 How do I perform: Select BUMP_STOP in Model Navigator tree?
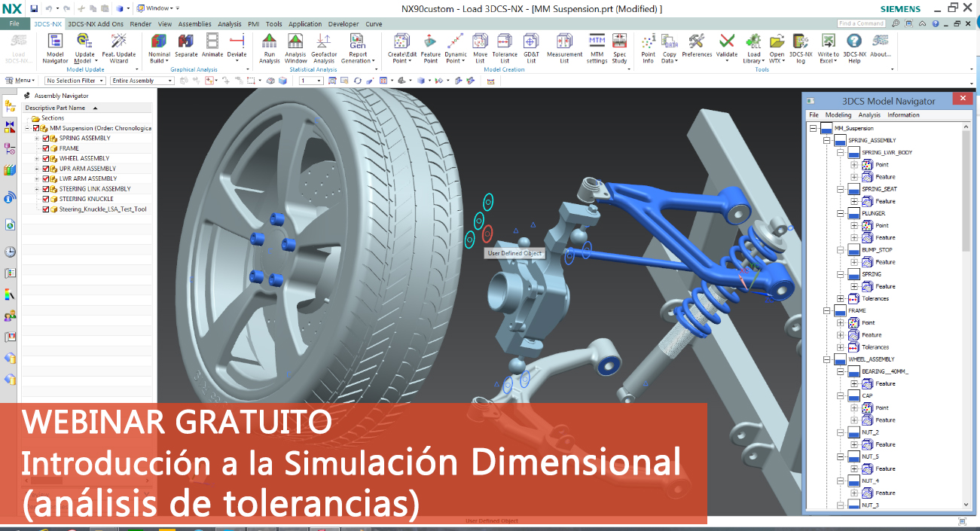click(x=877, y=250)
